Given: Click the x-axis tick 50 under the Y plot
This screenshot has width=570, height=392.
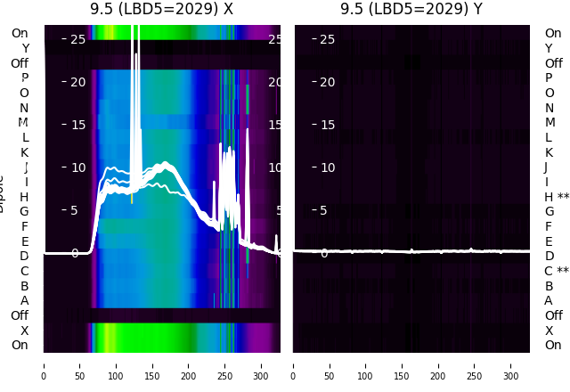Looking at the screenshot, I should (x=329, y=376).
